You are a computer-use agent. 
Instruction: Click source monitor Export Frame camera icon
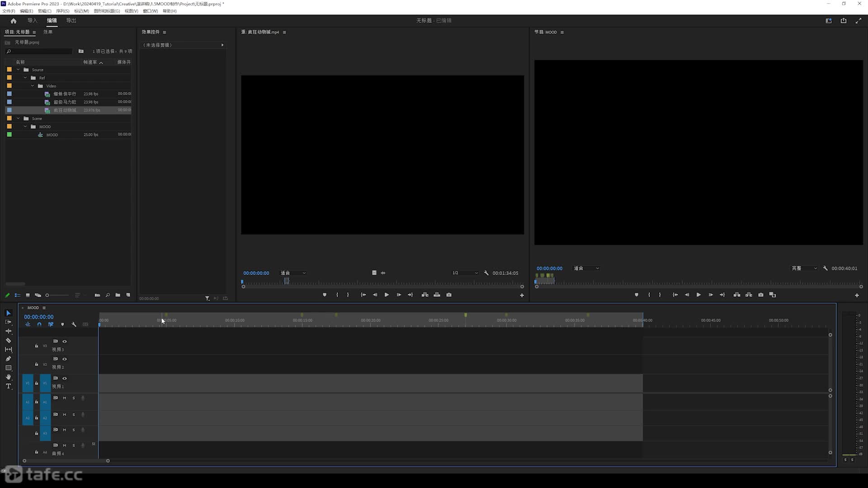pyautogui.click(x=449, y=295)
